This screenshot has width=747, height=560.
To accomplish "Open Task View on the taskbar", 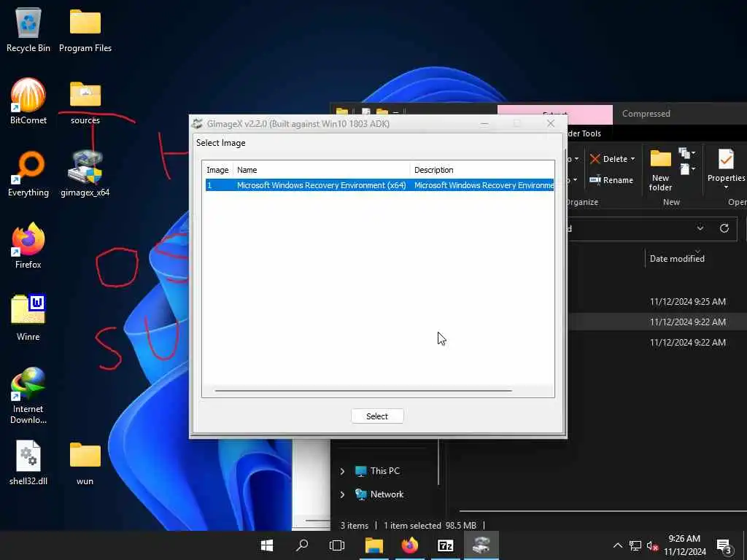I will [337, 545].
